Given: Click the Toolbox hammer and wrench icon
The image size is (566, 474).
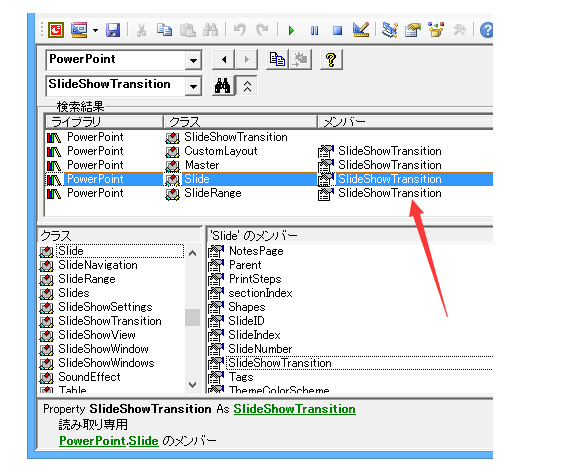Looking at the screenshot, I should point(459,30).
